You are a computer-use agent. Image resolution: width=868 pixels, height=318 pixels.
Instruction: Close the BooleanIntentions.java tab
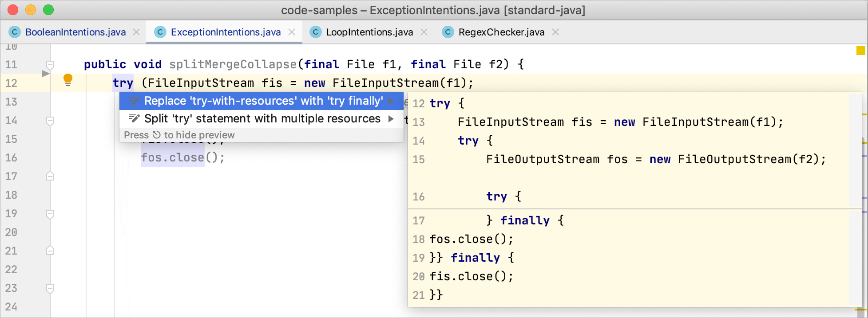tap(136, 32)
